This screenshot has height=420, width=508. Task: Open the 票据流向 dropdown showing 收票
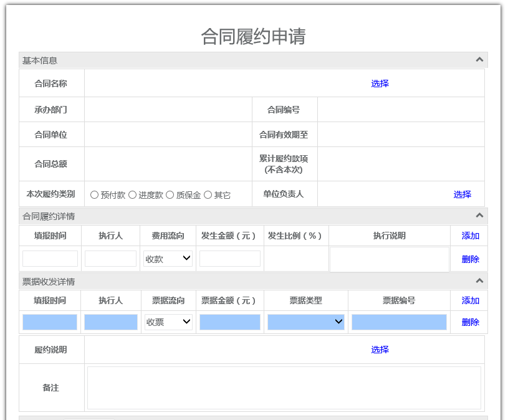point(168,322)
